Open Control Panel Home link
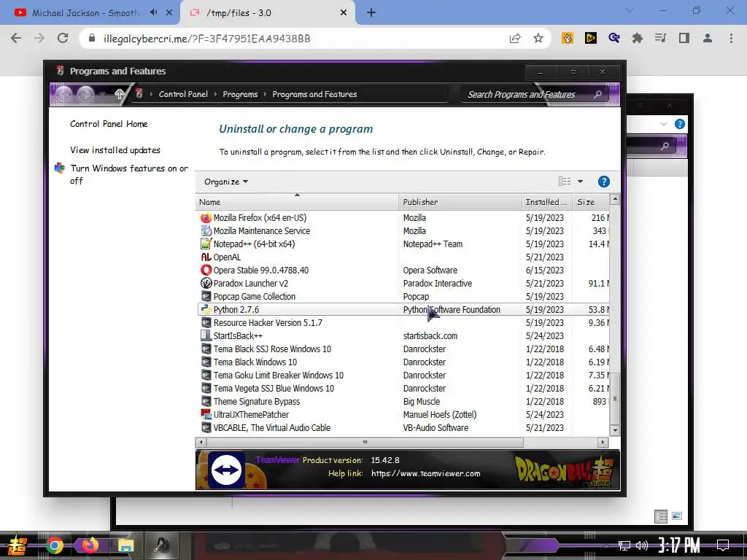The image size is (747, 560). [109, 124]
